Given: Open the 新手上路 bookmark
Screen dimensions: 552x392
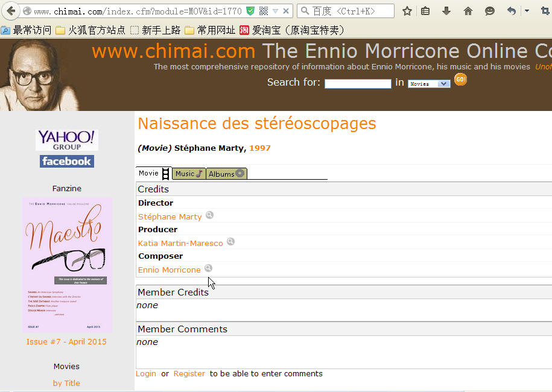Looking at the screenshot, I should tap(155, 30).
